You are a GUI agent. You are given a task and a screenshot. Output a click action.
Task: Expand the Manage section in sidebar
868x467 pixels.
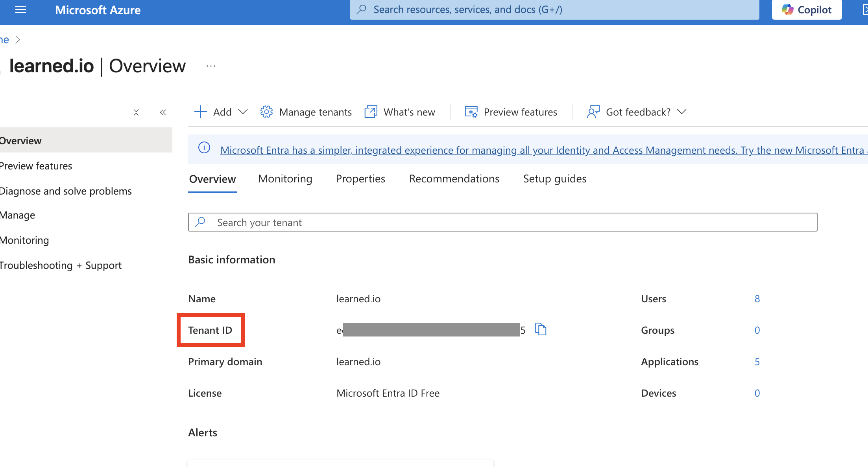tap(18, 215)
